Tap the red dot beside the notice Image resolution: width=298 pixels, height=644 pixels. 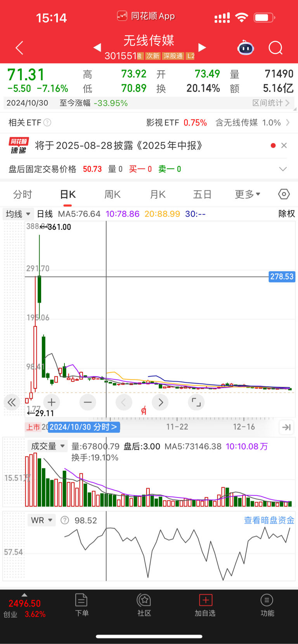pyautogui.click(x=273, y=145)
